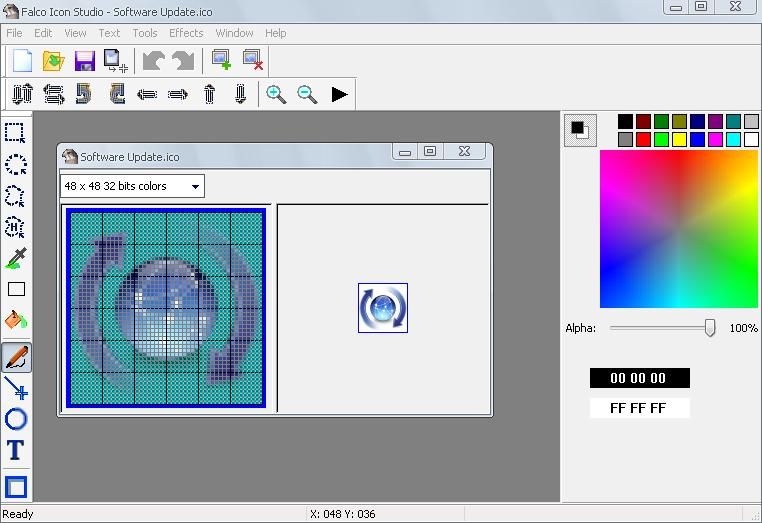Activate the Pencil drawing tool

pyautogui.click(x=16, y=357)
